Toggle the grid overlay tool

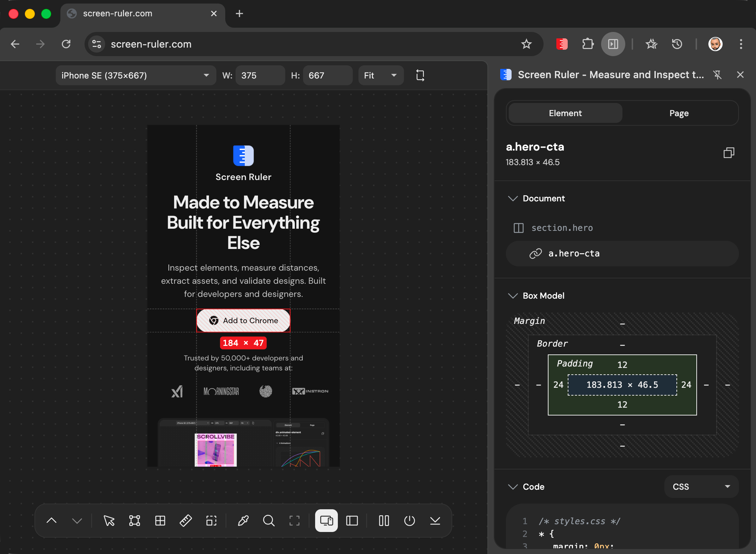pyautogui.click(x=160, y=521)
